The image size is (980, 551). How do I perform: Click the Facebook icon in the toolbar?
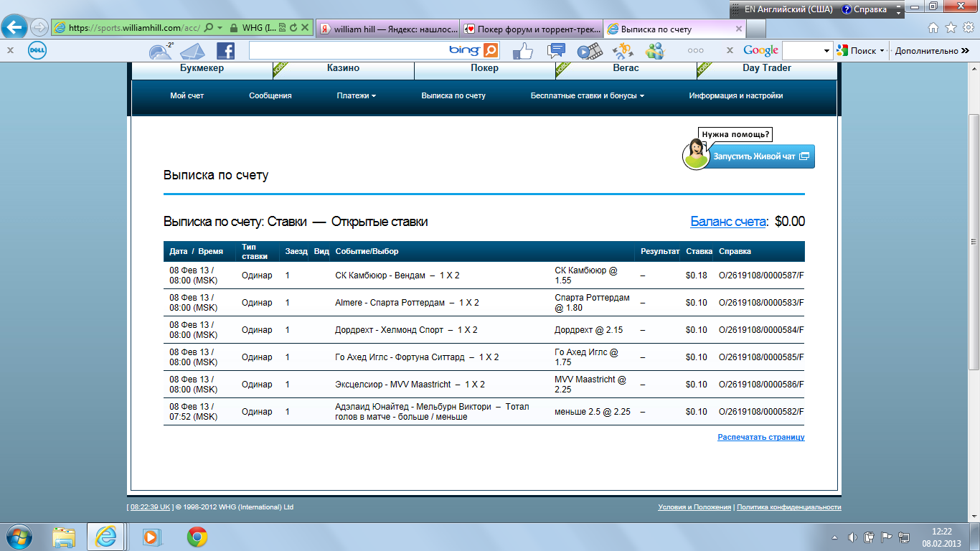click(225, 51)
